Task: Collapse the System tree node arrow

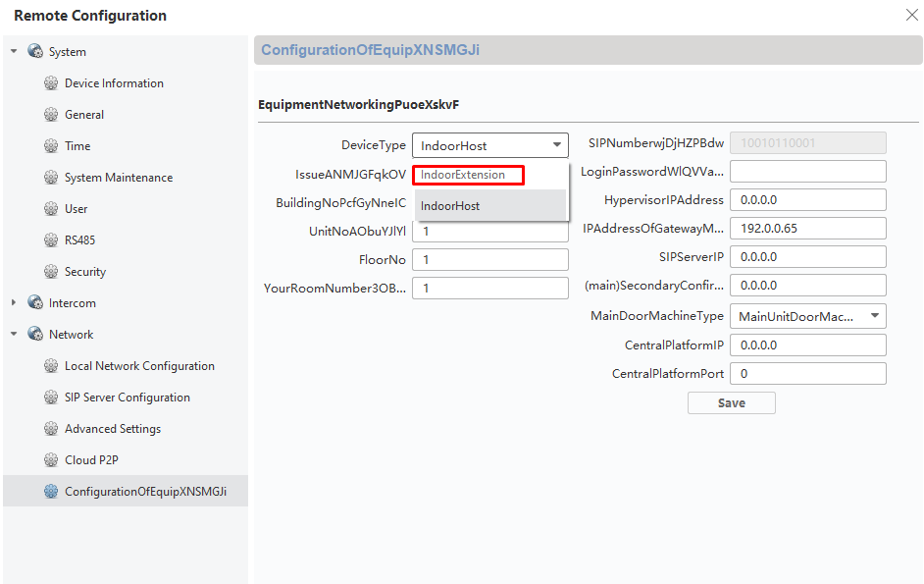Action: coord(14,51)
